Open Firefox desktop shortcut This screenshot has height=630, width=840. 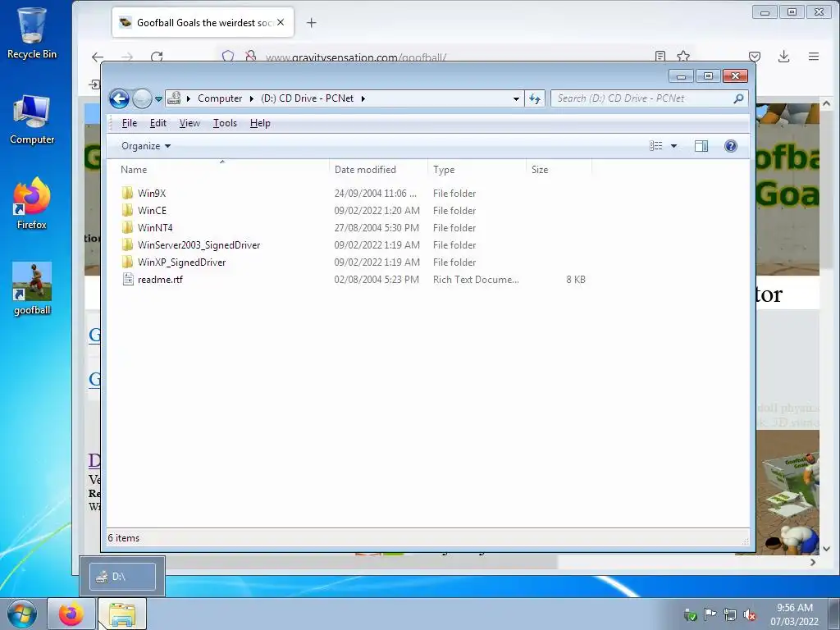32,203
